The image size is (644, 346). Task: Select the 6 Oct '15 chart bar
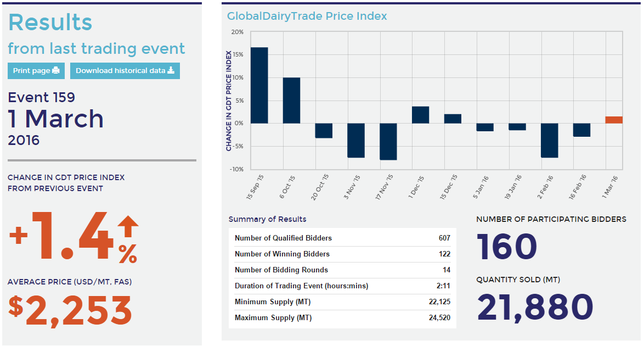click(x=291, y=101)
